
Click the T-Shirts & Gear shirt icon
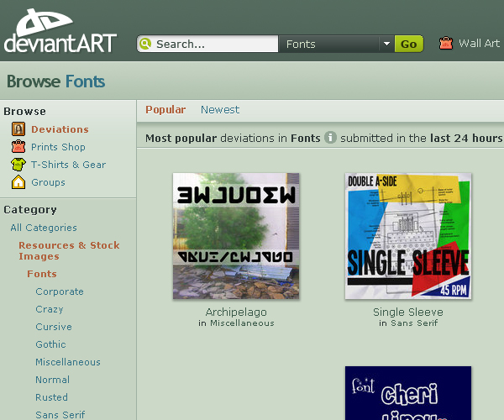(18, 165)
